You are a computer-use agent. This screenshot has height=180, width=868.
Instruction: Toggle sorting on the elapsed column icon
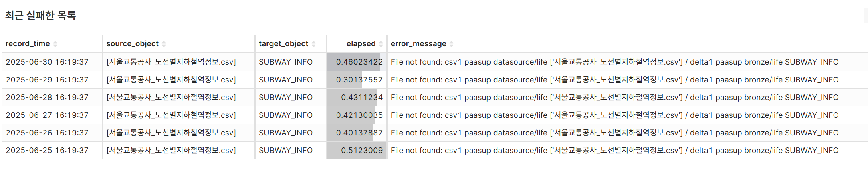[x=381, y=44]
